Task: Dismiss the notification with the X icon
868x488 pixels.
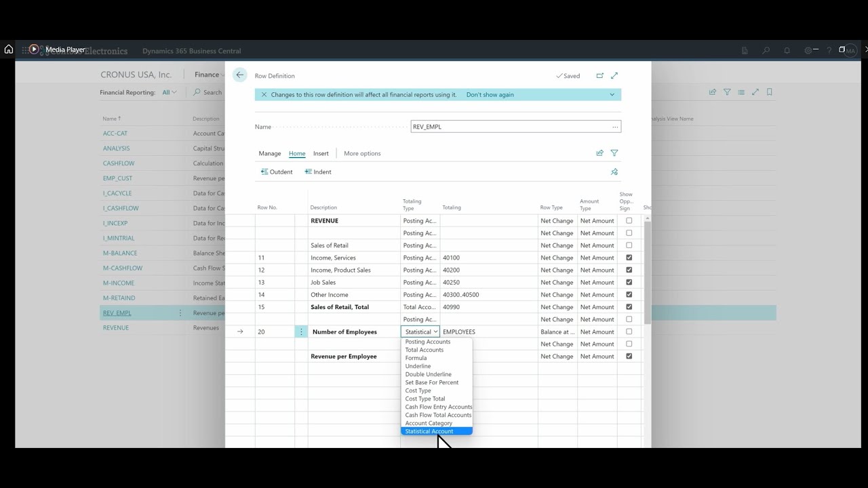Action: coord(264,95)
